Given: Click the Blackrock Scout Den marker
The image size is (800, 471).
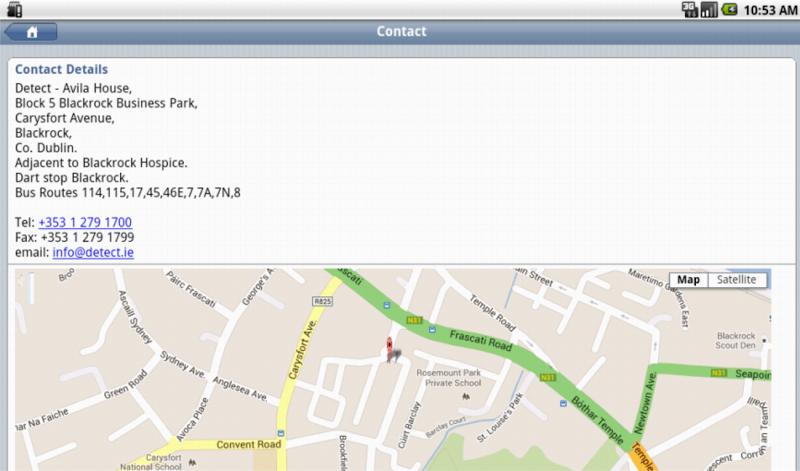Looking at the screenshot, I should coord(764,340).
